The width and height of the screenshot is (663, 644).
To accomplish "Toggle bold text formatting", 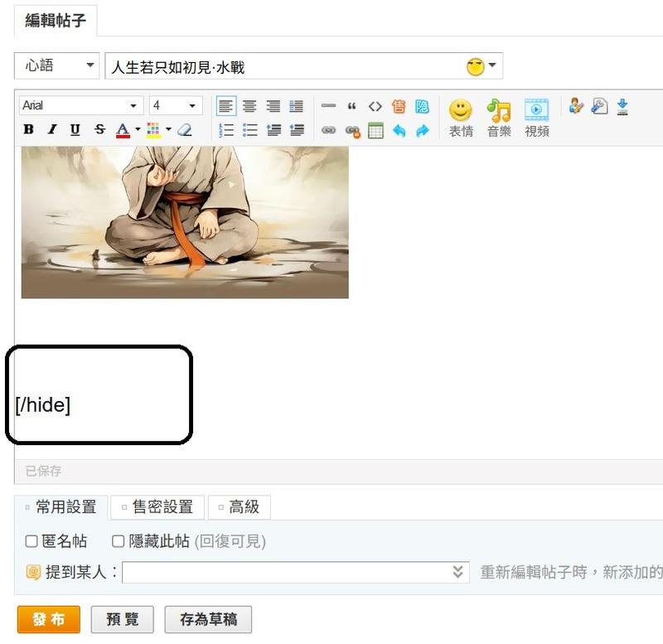I will point(29,129).
